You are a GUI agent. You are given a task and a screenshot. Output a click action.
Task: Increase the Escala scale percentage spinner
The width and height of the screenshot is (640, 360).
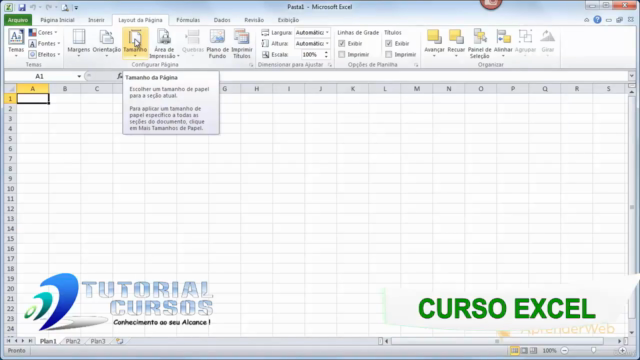tap(326, 52)
